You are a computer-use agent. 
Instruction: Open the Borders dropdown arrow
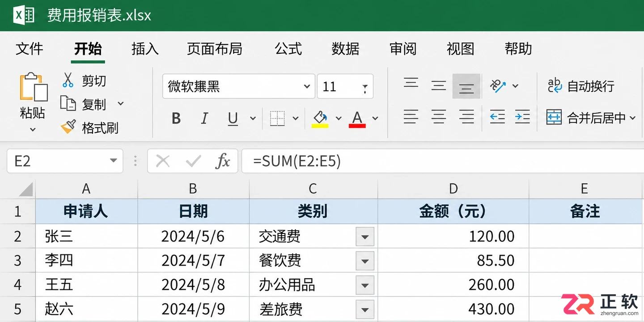[x=295, y=119]
